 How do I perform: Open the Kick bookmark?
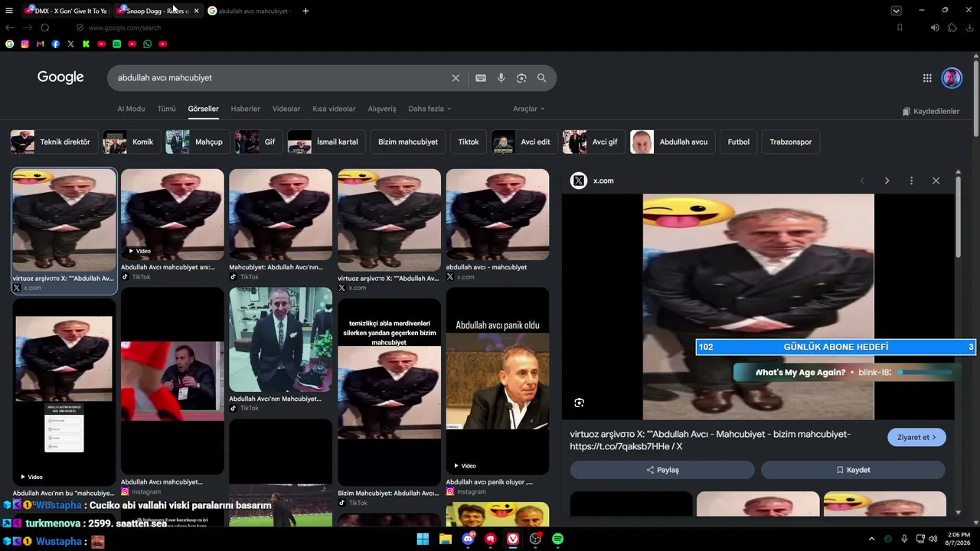coord(86,44)
